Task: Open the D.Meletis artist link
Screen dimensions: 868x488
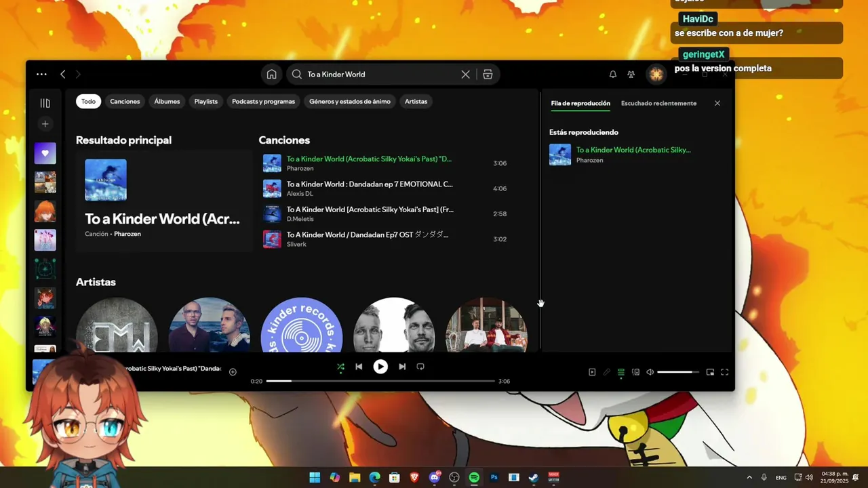Action: click(300, 219)
